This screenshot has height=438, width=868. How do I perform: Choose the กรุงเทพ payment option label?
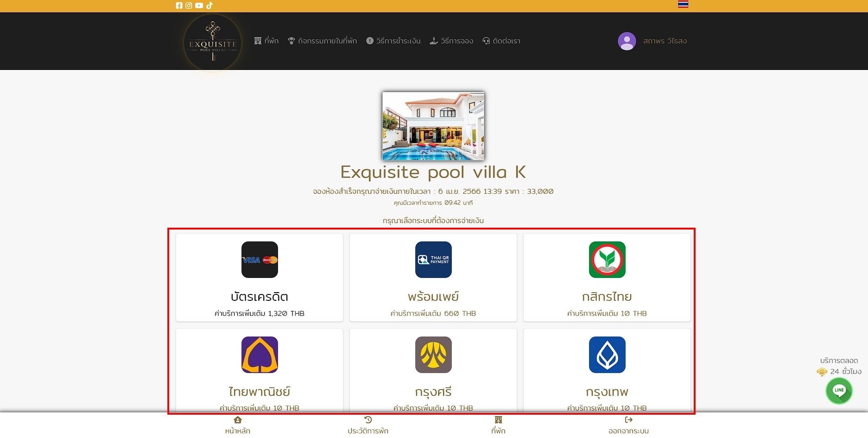607,392
